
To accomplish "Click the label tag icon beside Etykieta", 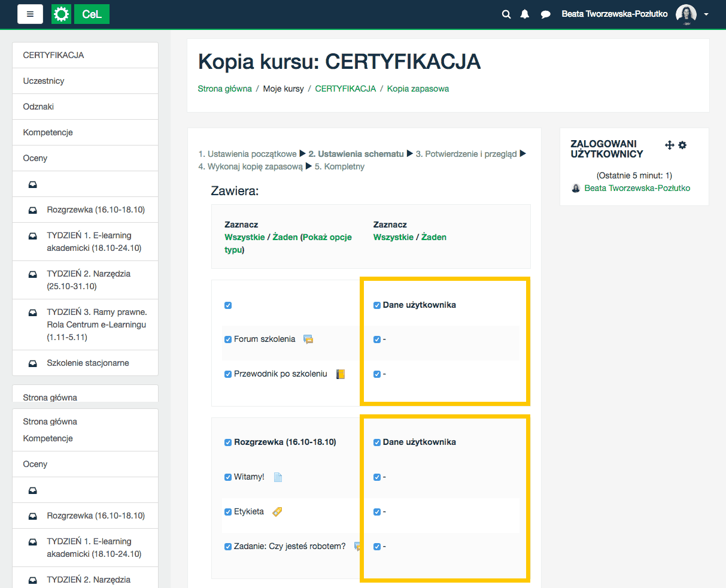I will 277,512.
